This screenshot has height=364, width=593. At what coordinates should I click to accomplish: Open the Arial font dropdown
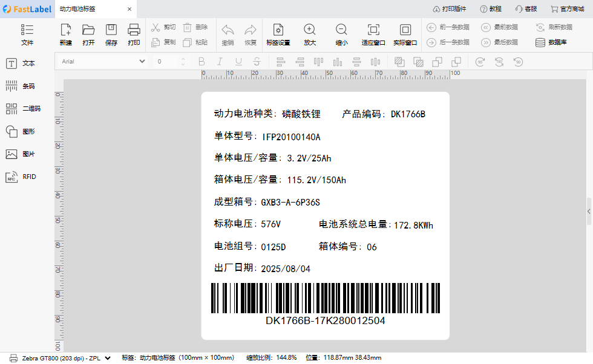102,61
